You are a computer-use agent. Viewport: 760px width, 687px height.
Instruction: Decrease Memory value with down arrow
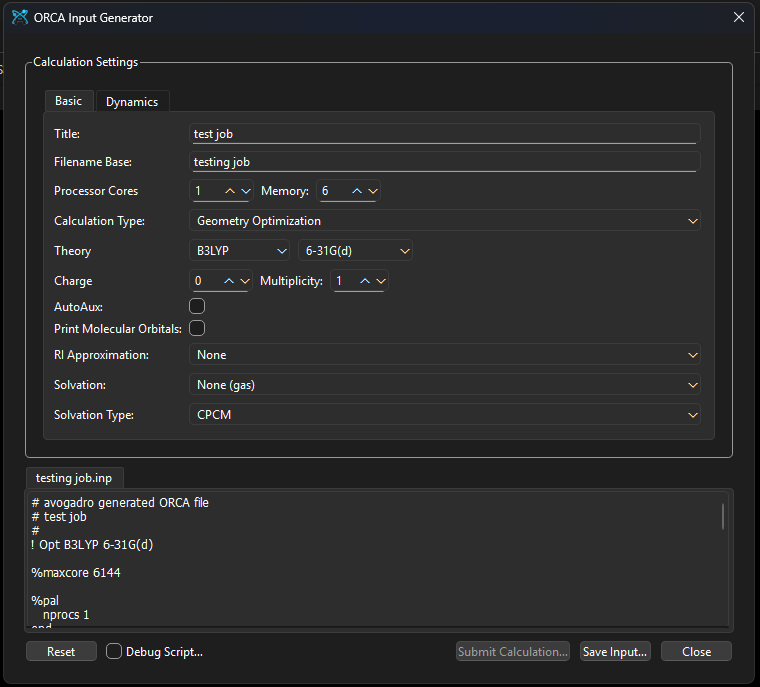[371, 191]
